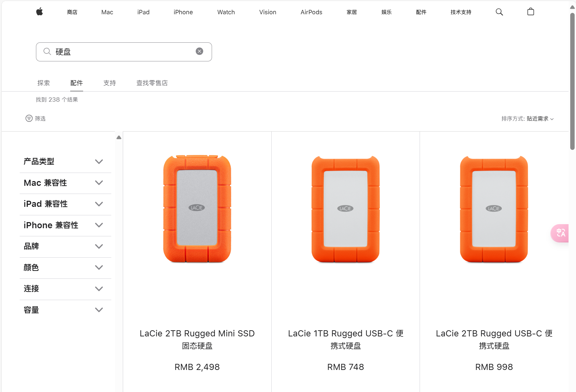The image size is (576, 392).
Task: Click the magnifier inside the search box
Action: click(x=47, y=52)
